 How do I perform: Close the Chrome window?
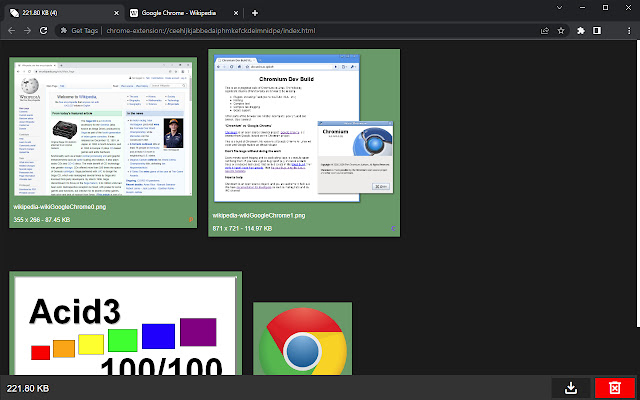pos(628,7)
